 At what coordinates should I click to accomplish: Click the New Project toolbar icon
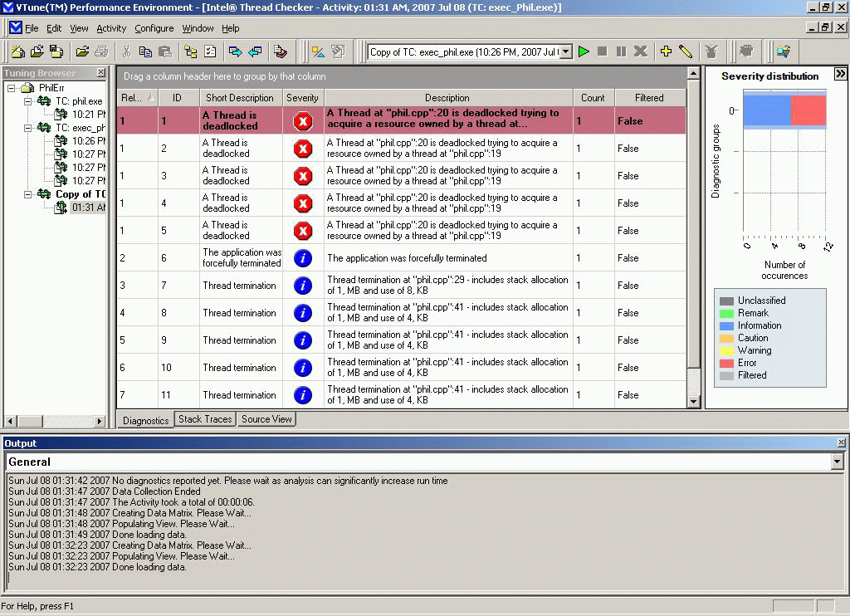coord(18,51)
